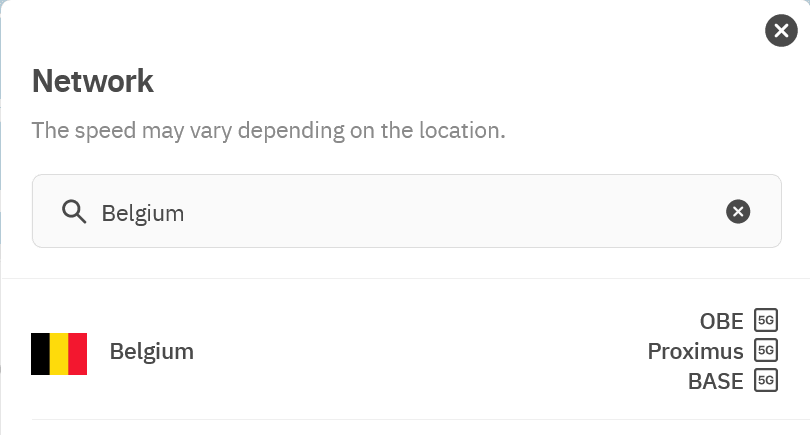Click the 5G badge beside BASE
The width and height of the screenshot is (810, 435).
(x=766, y=381)
